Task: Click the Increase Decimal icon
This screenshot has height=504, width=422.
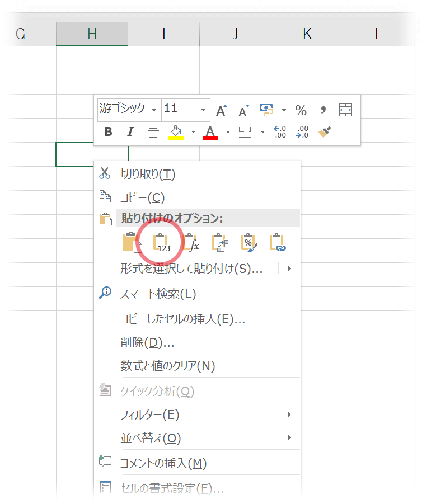Action: 280,132
